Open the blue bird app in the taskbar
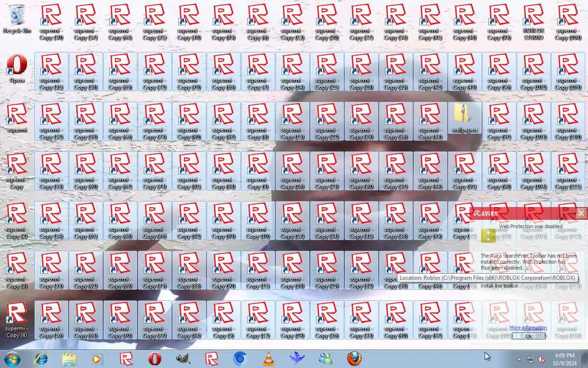This screenshot has width=588, height=368. (x=297, y=358)
